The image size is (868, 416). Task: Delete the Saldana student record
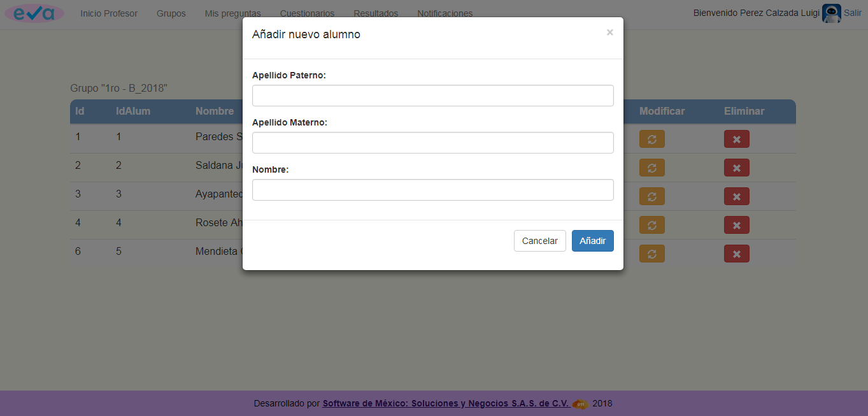pos(736,167)
